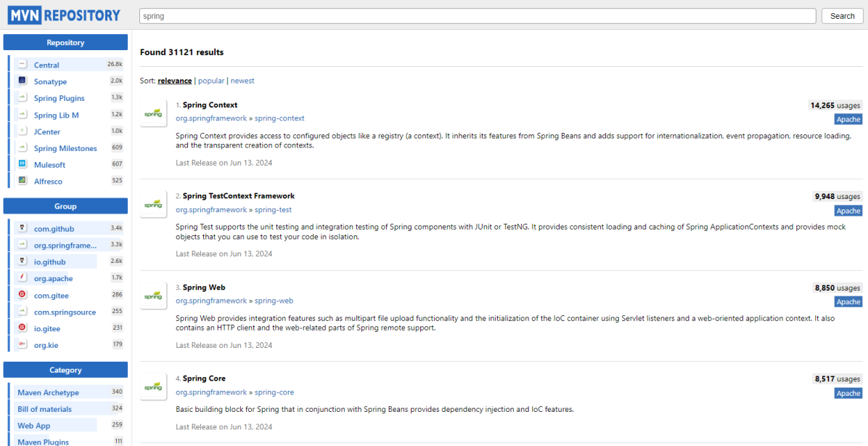Click the Spring Milestones icon
Image resolution: width=868 pixels, height=446 pixels.
22,148
